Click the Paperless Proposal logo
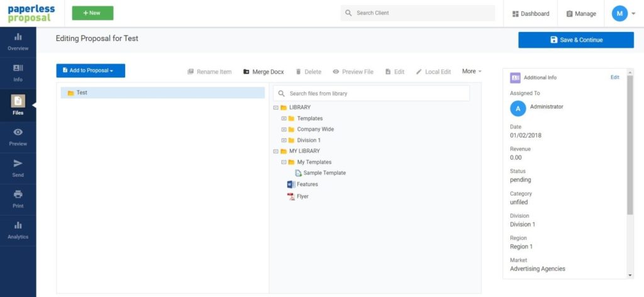 tap(31, 13)
